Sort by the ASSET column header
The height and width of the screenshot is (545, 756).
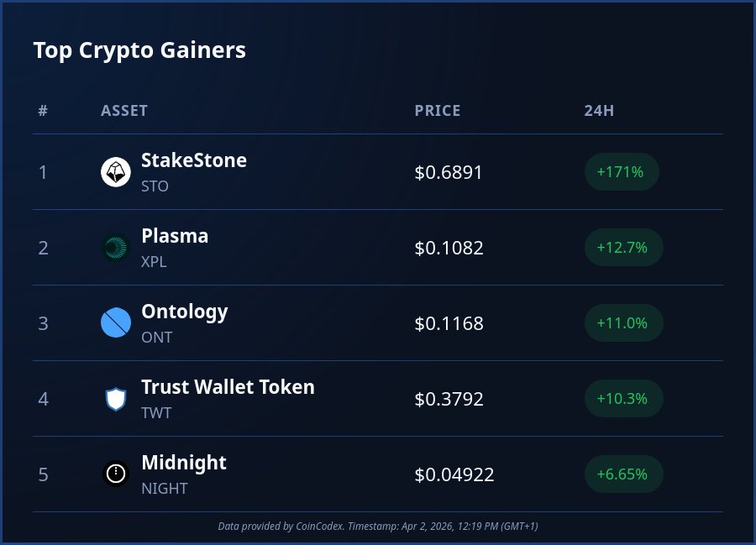(x=124, y=111)
